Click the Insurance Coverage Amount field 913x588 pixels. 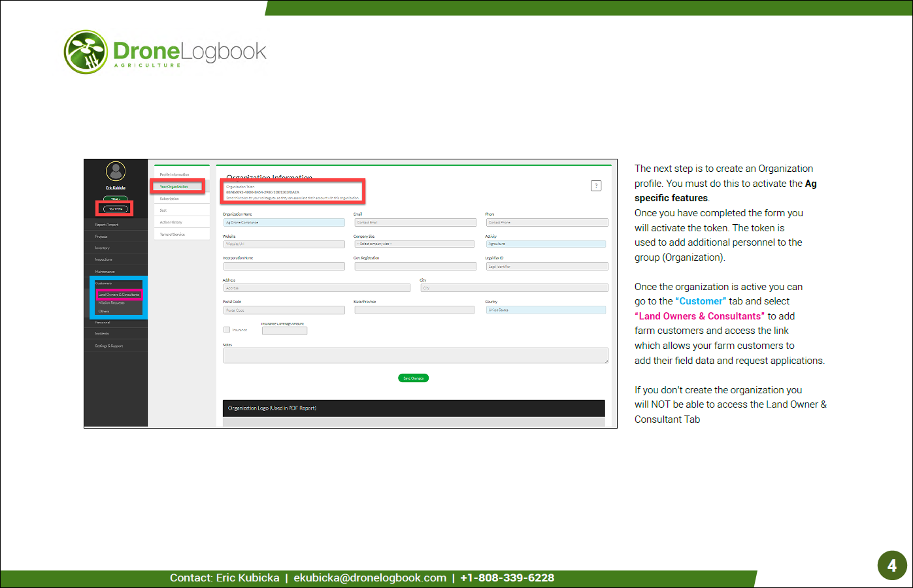click(x=284, y=331)
